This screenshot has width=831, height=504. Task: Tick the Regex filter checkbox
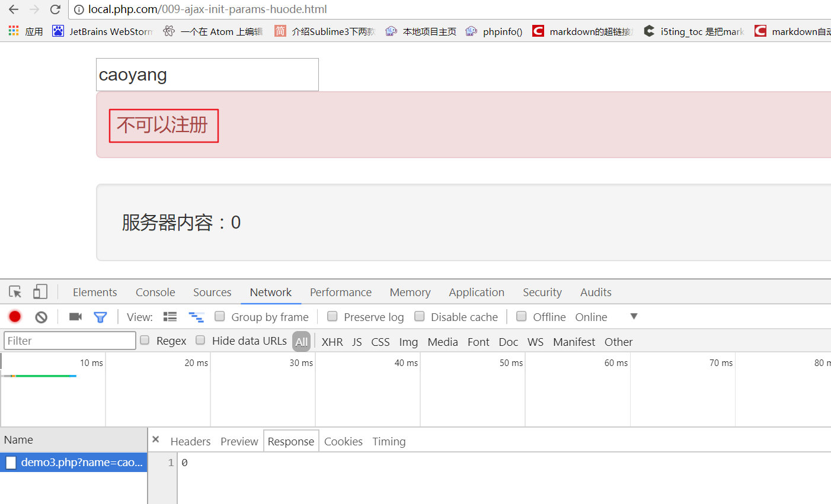click(x=145, y=340)
